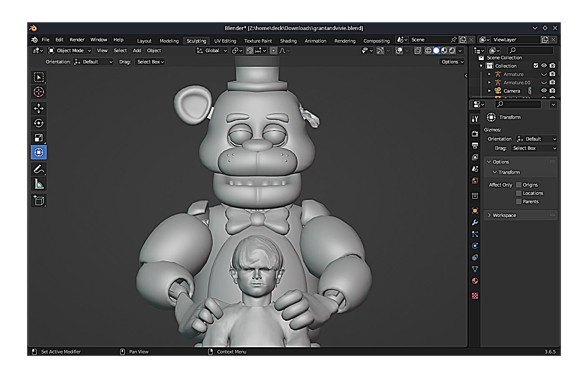Choose the Move tool
The image size is (588, 388).
pos(39,108)
